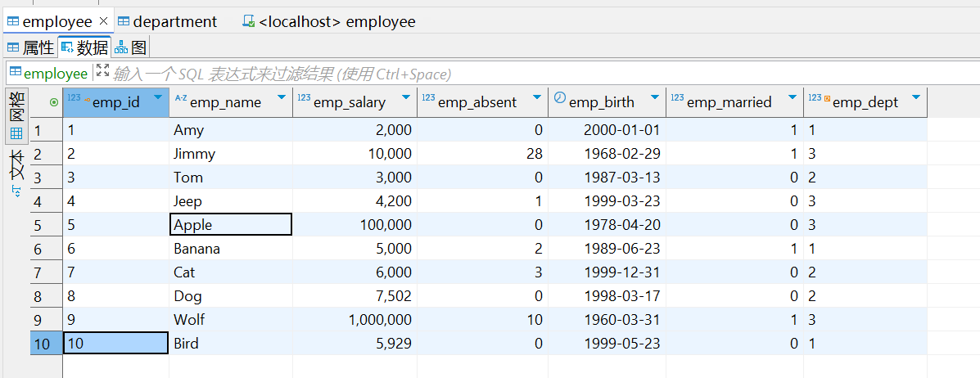Click the employee table icon in filter bar
The height and width of the screenshot is (378, 980).
16,73
